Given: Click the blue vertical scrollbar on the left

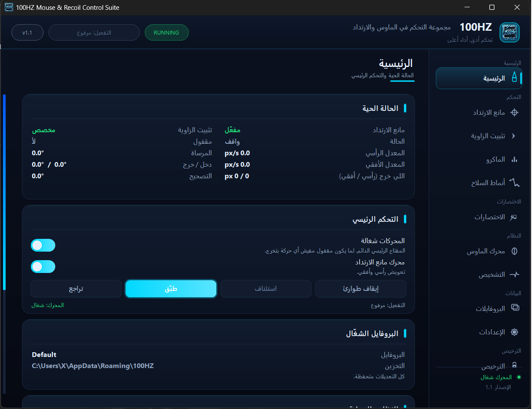Looking at the screenshot, I should tap(4, 192).
